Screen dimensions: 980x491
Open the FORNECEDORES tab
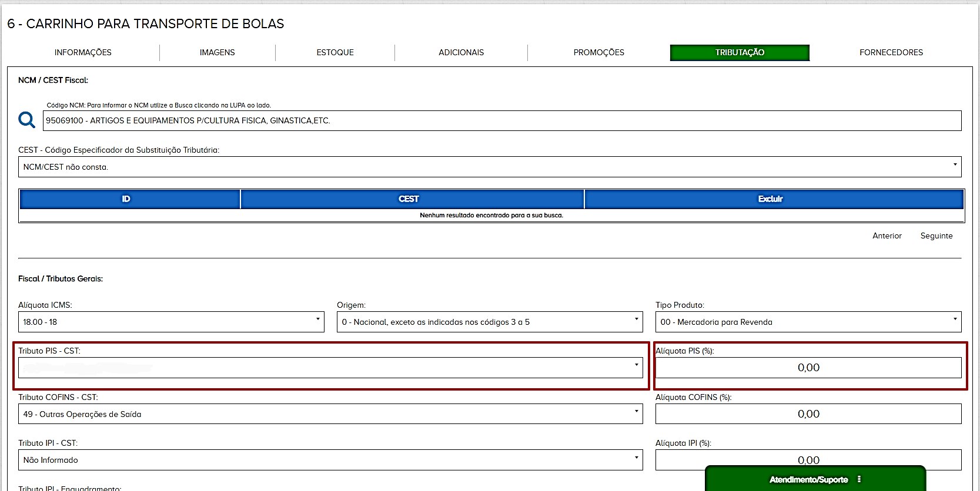(891, 52)
